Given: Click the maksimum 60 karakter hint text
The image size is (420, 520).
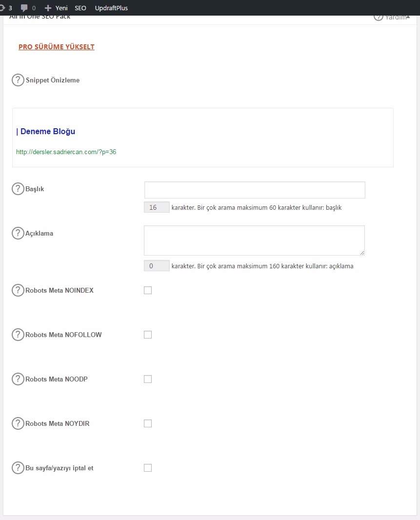Looking at the screenshot, I should coord(257,208).
